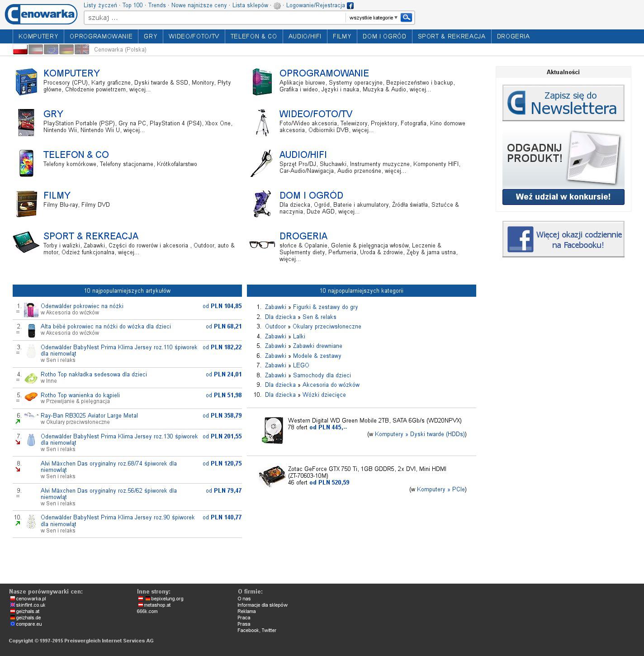Open Ray-Ban RB3025 Aviator Large Metal
Screen dimensions: 644x656
[x=89, y=415]
